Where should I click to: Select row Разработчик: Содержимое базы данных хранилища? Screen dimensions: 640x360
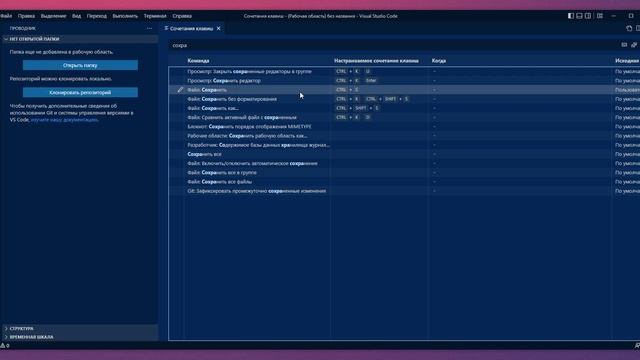(404, 145)
